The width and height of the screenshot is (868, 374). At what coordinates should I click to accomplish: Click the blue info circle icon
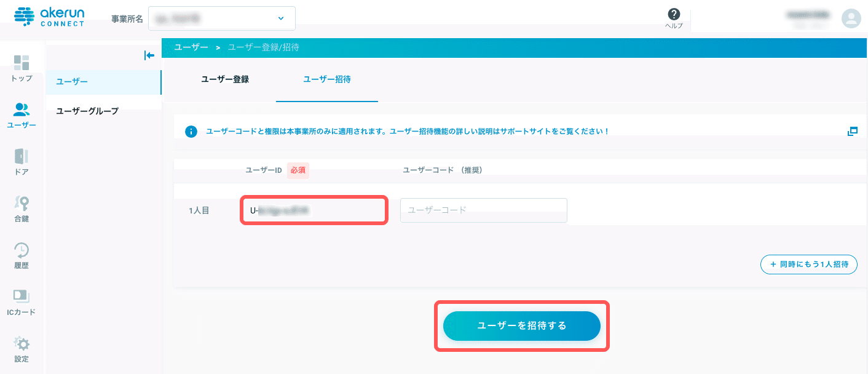click(x=191, y=132)
